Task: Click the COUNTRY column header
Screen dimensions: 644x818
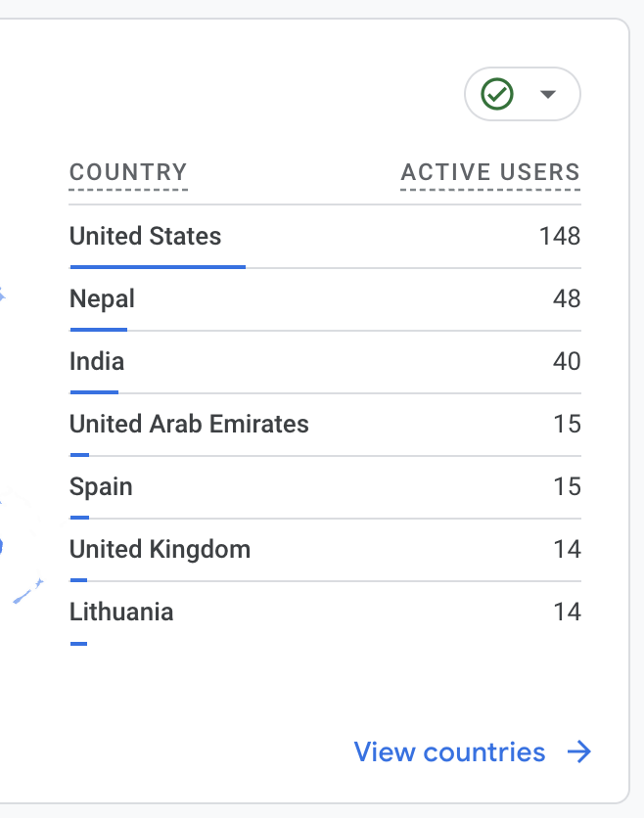Action: pos(128,173)
